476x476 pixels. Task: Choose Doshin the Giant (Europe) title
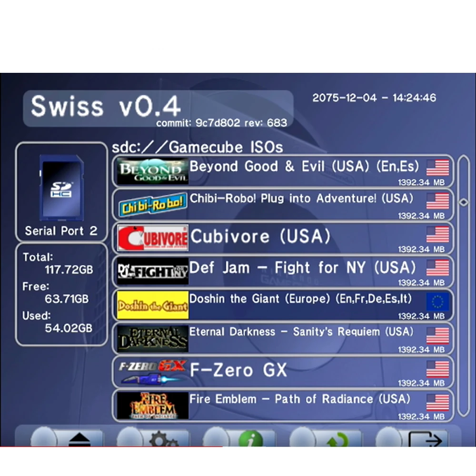click(x=300, y=299)
